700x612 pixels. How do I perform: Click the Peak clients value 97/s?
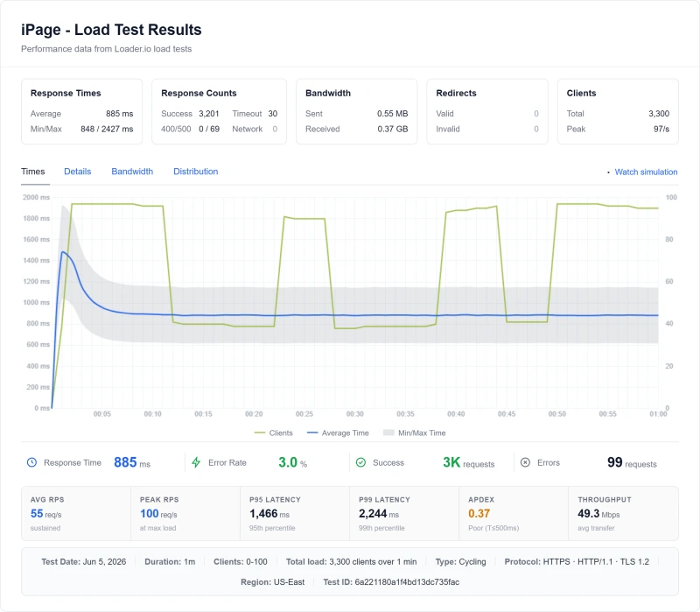pyautogui.click(x=661, y=129)
